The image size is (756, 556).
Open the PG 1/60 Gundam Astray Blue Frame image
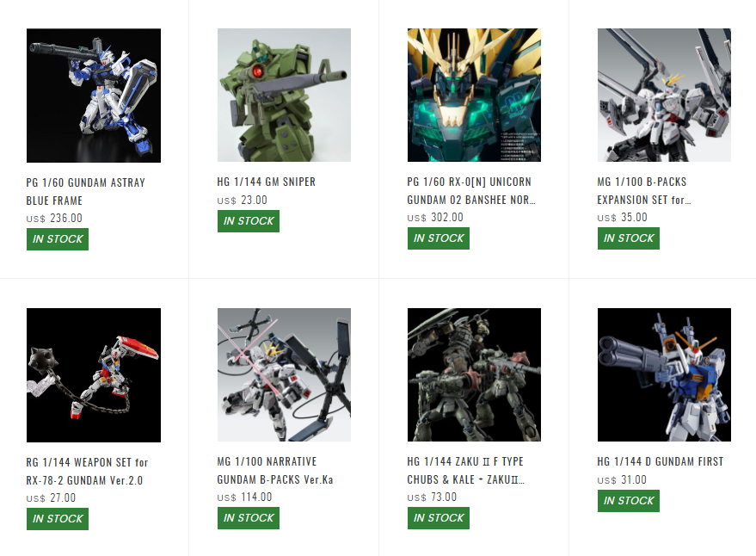94,96
